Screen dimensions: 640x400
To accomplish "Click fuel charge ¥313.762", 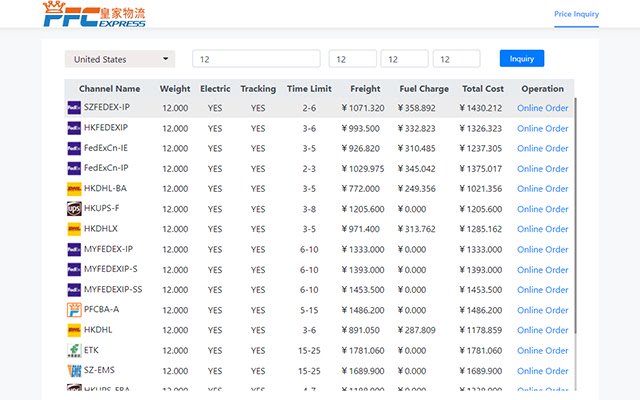I will (x=416, y=229).
